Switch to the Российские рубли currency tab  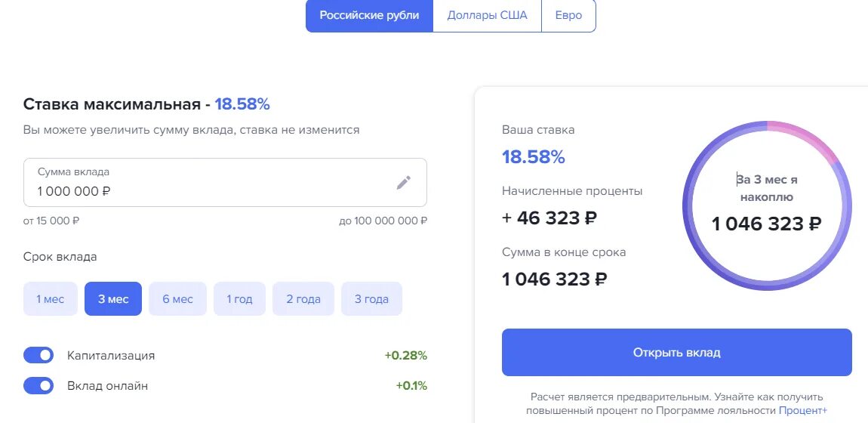click(x=369, y=16)
